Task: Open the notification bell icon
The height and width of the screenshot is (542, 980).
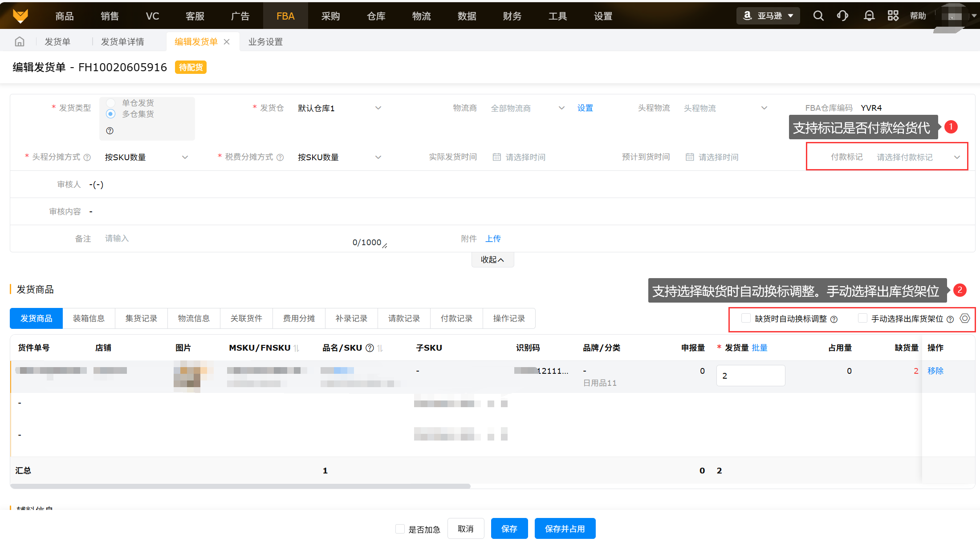Action: tap(869, 16)
